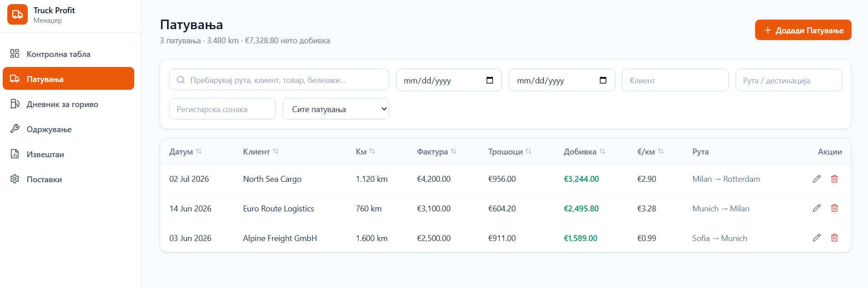The height and width of the screenshot is (288, 868).
Task: Select Патувања in the sidebar
Action: [68, 79]
